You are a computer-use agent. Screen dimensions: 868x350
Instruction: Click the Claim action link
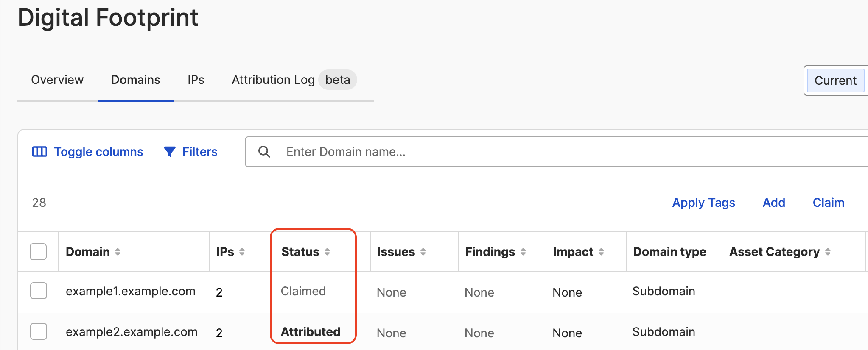pyautogui.click(x=829, y=203)
